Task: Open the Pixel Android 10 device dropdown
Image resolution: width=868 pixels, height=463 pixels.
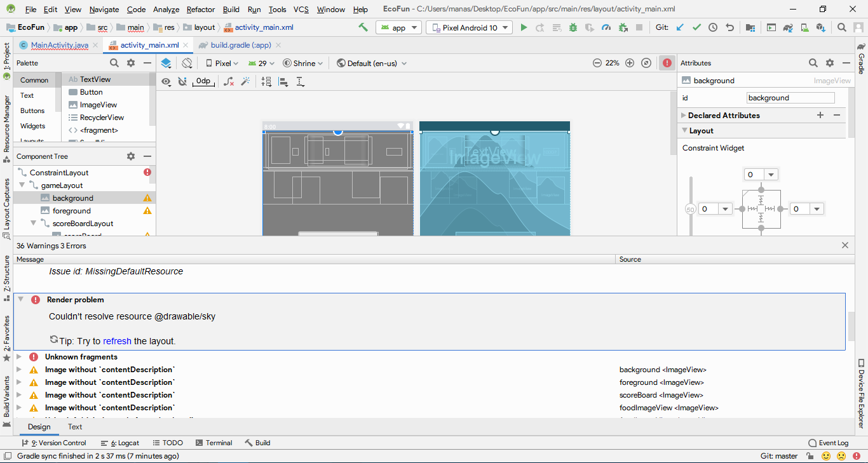Action: (x=469, y=27)
